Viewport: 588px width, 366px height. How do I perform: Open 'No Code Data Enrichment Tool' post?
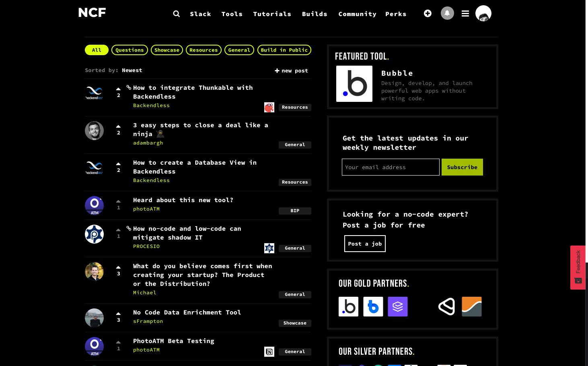pyautogui.click(x=187, y=312)
